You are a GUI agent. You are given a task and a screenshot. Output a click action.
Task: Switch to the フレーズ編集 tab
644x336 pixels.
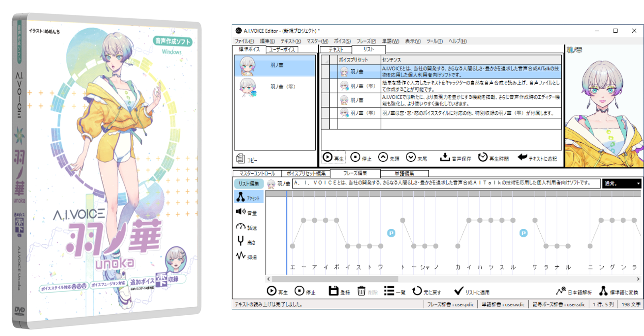click(x=355, y=173)
